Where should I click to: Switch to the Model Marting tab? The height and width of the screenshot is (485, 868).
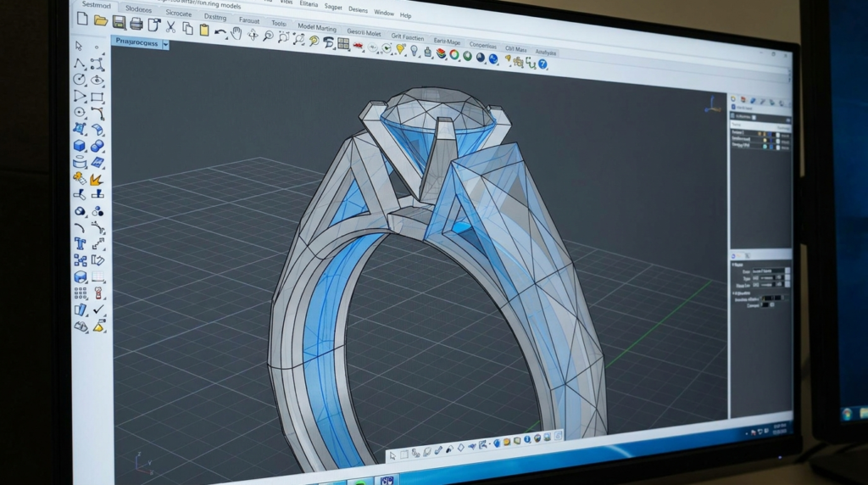(x=317, y=27)
